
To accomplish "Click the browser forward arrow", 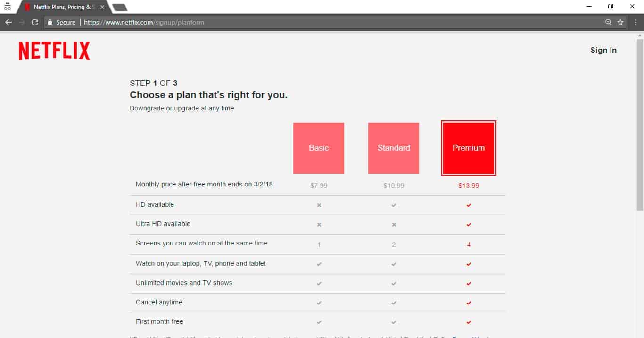I will tap(21, 22).
